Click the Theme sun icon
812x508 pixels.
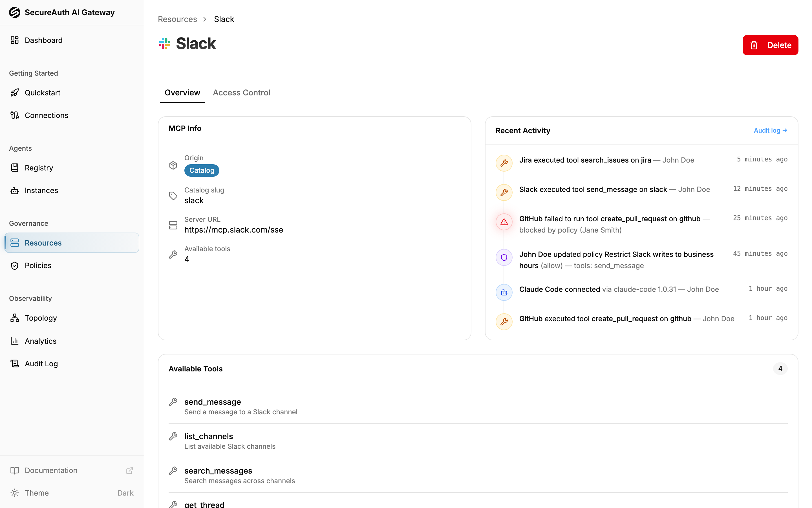click(14, 493)
